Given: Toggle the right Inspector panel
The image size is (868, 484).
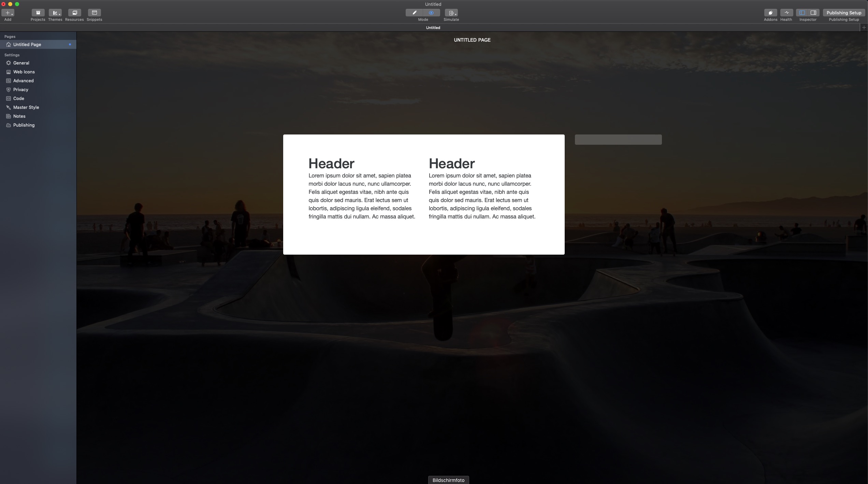Looking at the screenshot, I should coord(813,13).
